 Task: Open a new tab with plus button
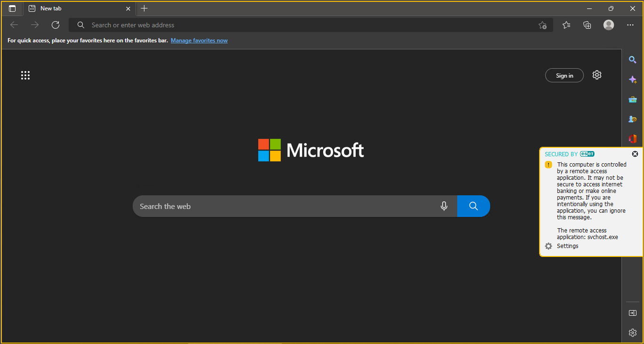[x=144, y=8]
